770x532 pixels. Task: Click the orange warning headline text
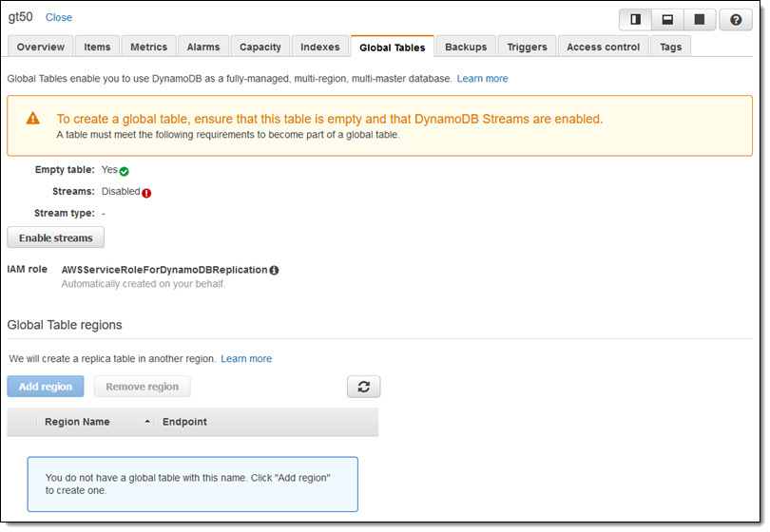330,120
